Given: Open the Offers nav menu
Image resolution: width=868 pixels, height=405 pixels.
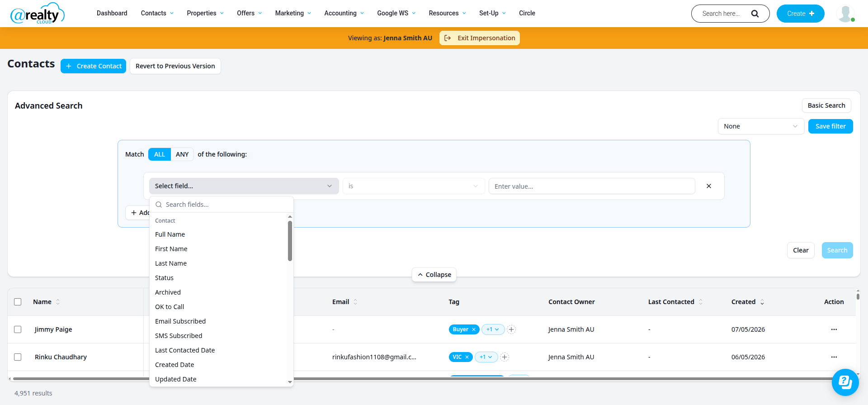Looking at the screenshot, I should (x=249, y=13).
